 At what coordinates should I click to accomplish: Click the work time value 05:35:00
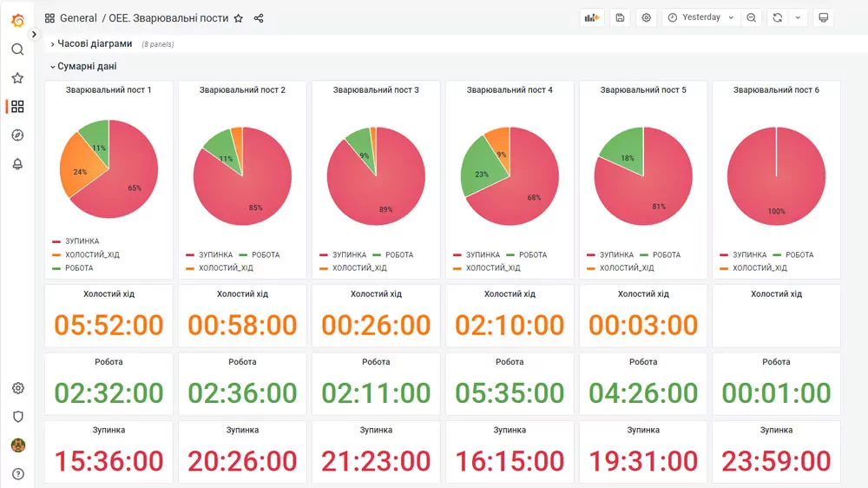pos(510,392)
